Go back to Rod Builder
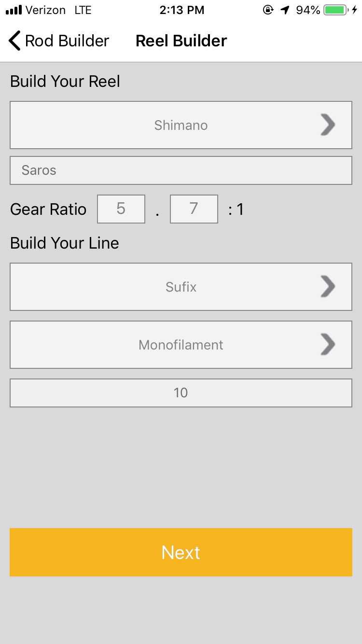The height and width of the screenshot is (644, 362). point(67,41)
